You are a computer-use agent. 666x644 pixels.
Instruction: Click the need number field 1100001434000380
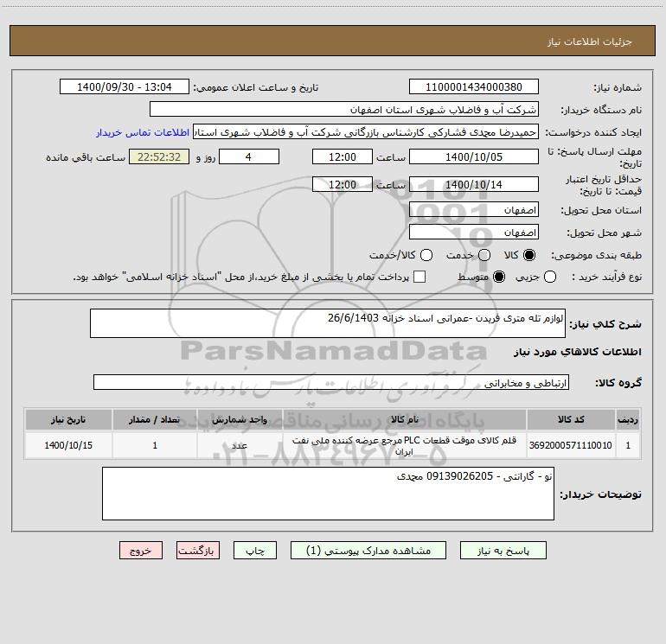coord(474,87)
